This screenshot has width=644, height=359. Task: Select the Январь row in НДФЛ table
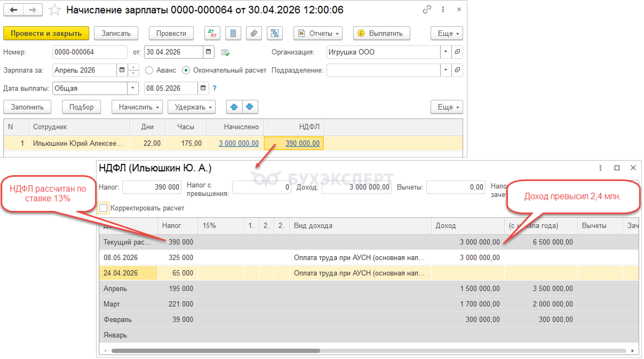pyautogui.click(x=369, y=335)
